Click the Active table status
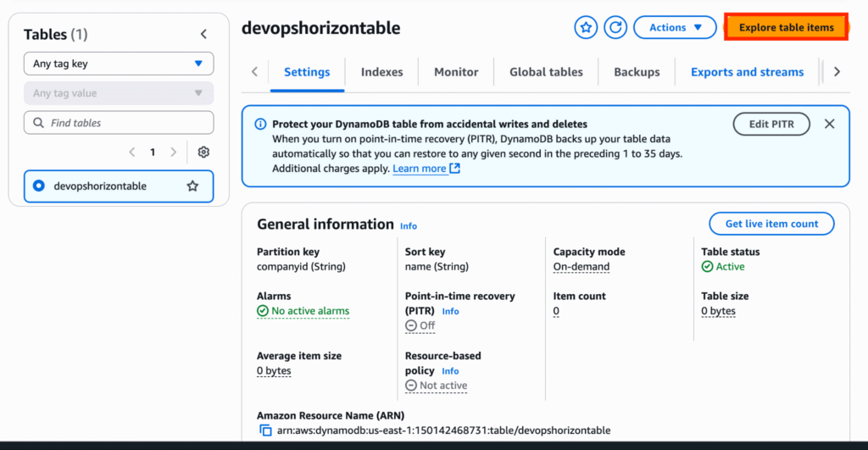Viewport: 868px width, 450px height. click(723, 267)
